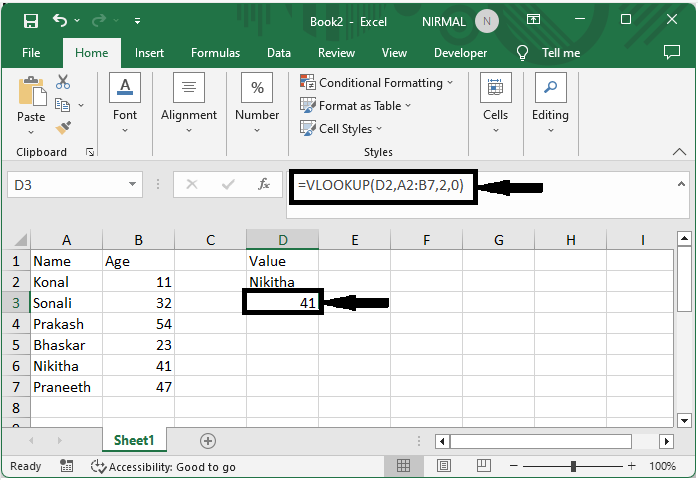Switch to the Formulas tab
This screenshot has width=698, height=480.
coord(215,53)
